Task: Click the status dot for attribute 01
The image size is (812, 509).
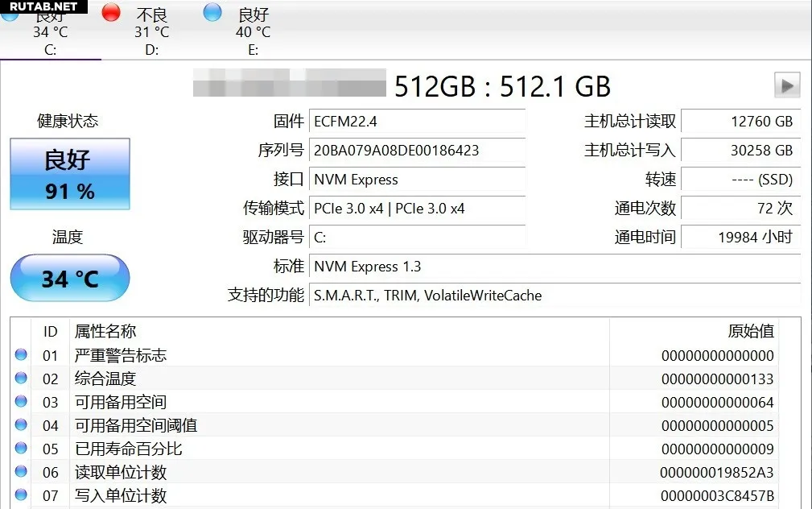Action: 21,354
